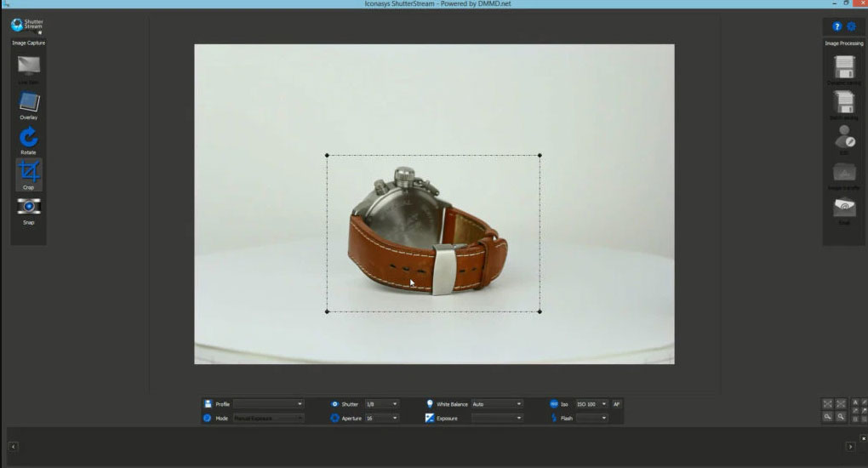Viewport: 868px width, 468px height.
Task: Click the 'Image Capture' panel heading
Action: click(29, 43)
